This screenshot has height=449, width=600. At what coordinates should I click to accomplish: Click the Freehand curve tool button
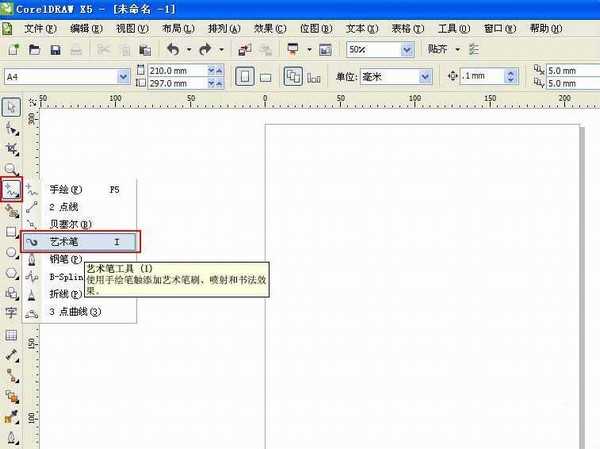[x=11, y=189]
